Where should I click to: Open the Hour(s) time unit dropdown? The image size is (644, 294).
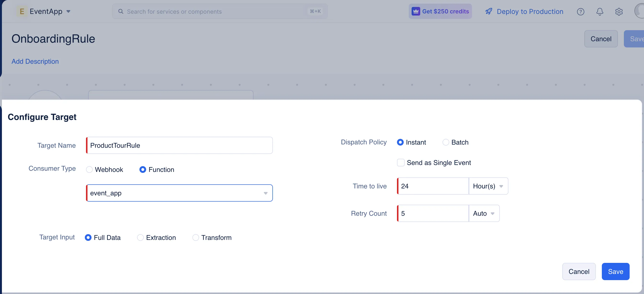click(488, 186)
